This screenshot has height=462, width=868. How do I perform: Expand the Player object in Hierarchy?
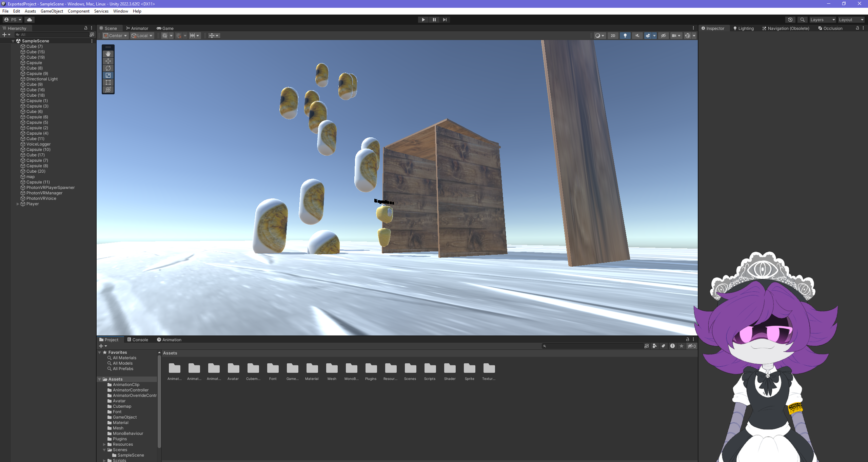pyautogui.click(x=18, y=204)
